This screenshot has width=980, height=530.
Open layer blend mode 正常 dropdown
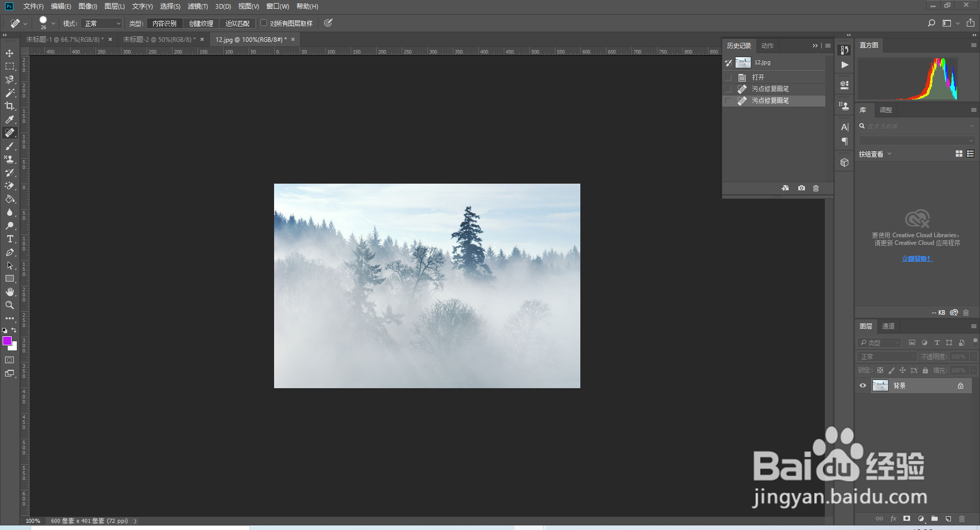[x=887, y=357]
